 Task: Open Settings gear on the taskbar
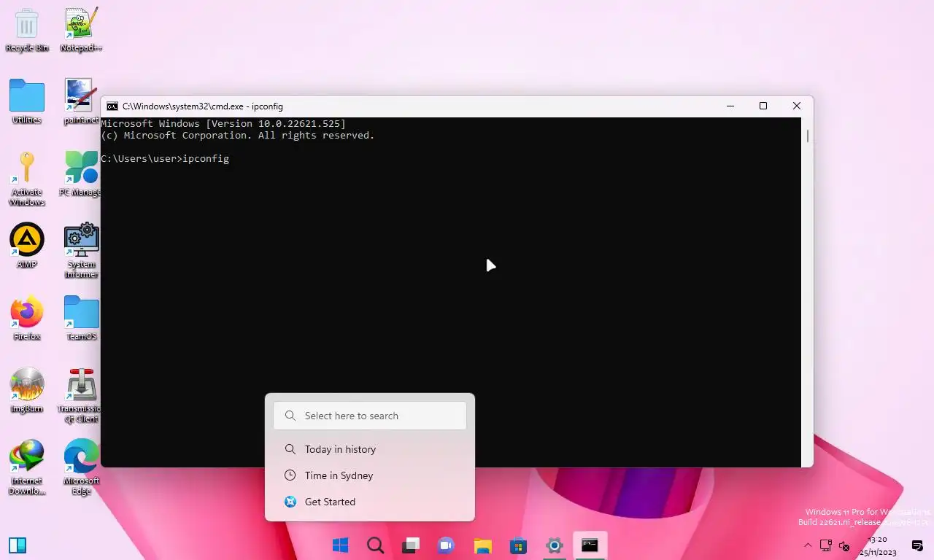(554, 545)
